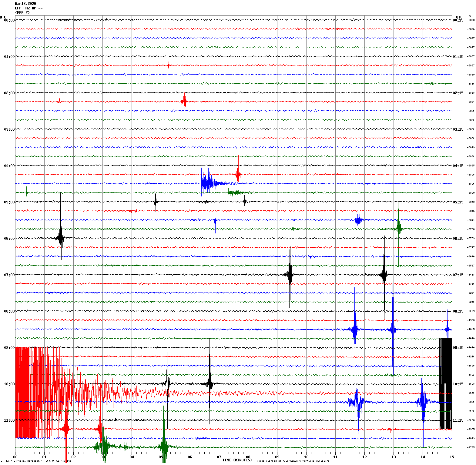Click the Traces clipped footnote text
Screen dimensions: 476x465
pyautogui.click(x=292, y=461)
